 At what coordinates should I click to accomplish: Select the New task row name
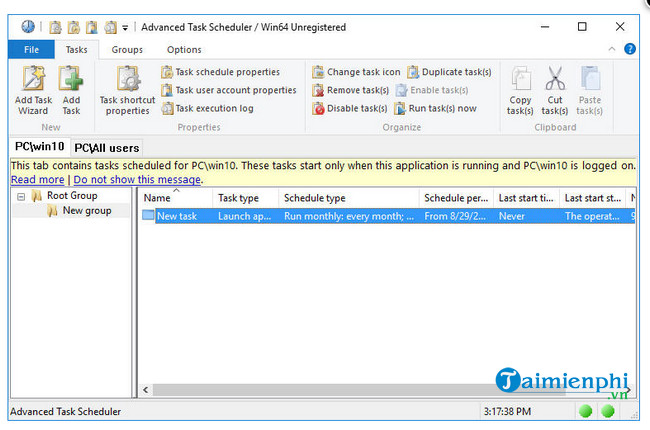pos(177,216)
